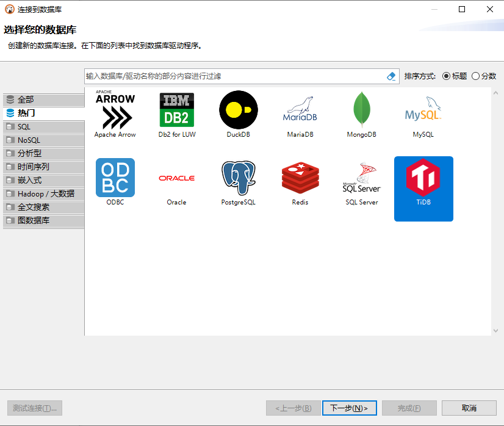Open the 嵌入式 category

click(x=44, y=181)
